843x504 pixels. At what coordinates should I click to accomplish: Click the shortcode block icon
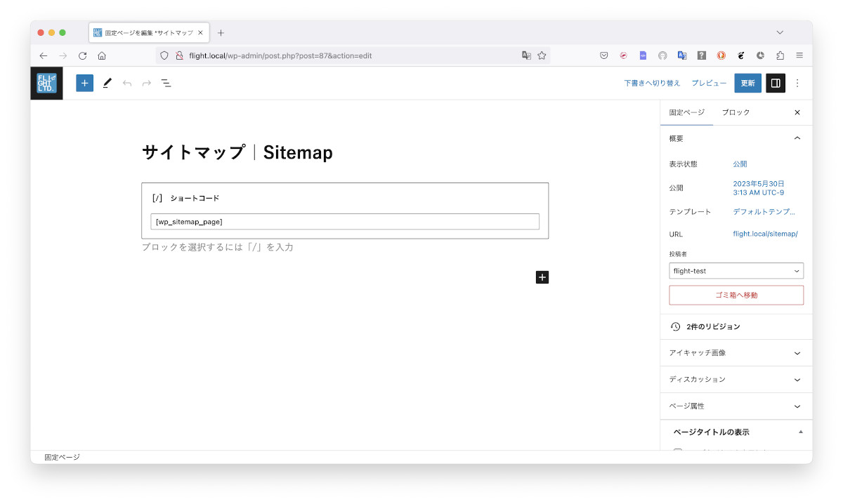[157, 198]
